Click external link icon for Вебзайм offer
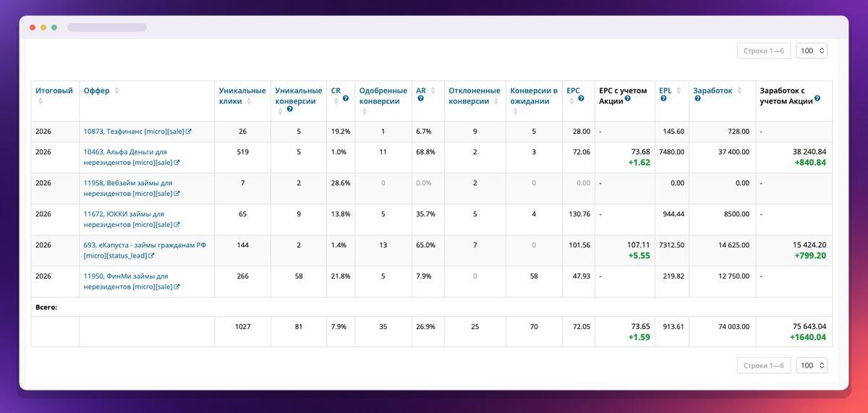Screen dimensions: 868x413 coord(177,194)
